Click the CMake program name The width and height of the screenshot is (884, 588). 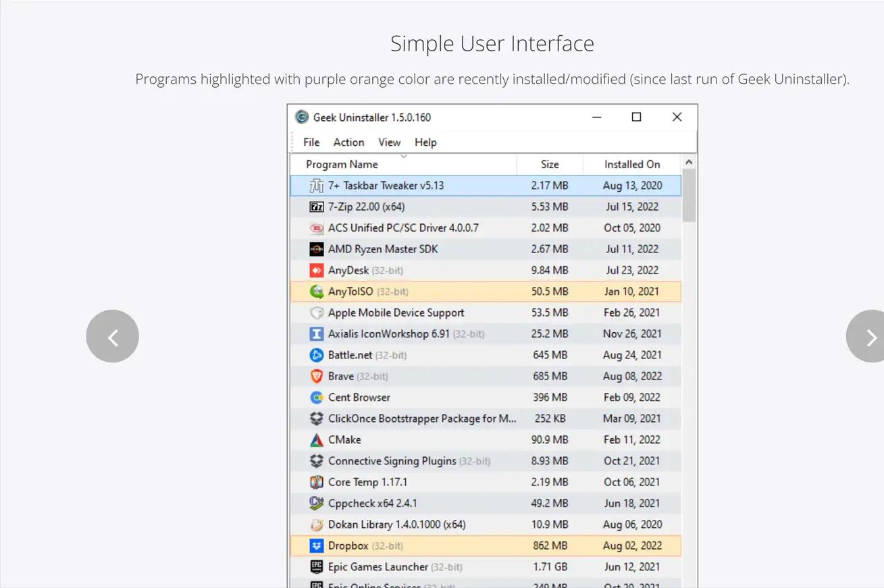tap(344, 439)
